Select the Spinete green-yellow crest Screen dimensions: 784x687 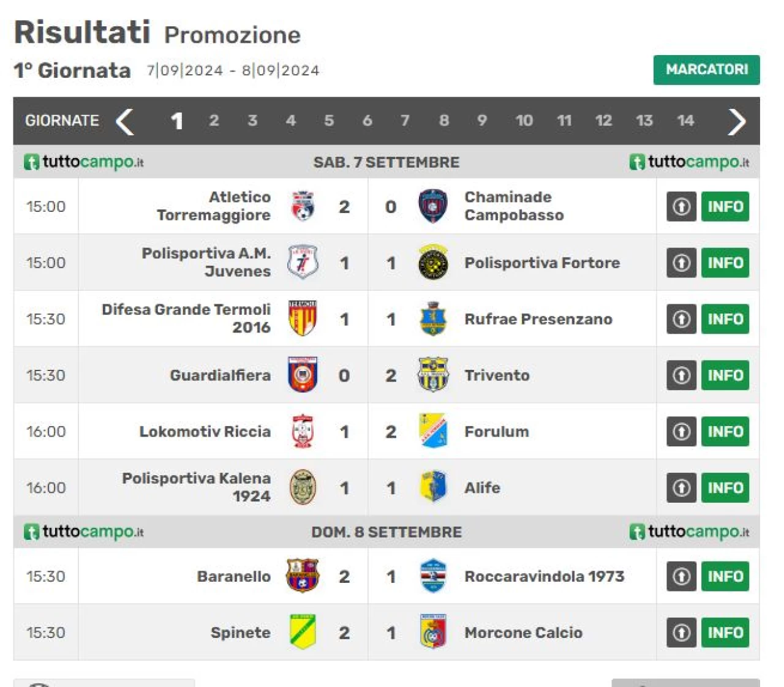tap(303, 632)
